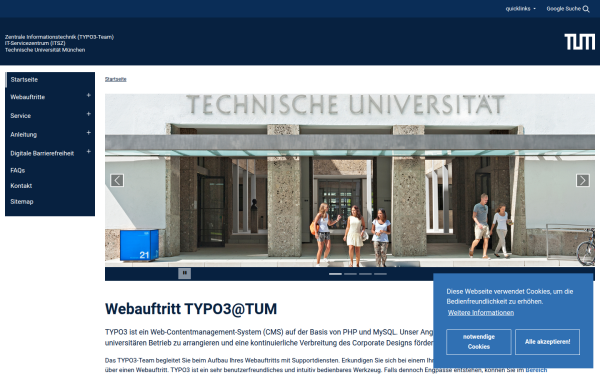Click the Technische Universität entrance slide image
Screen dimensions: 600x375
tap(350, 180)
